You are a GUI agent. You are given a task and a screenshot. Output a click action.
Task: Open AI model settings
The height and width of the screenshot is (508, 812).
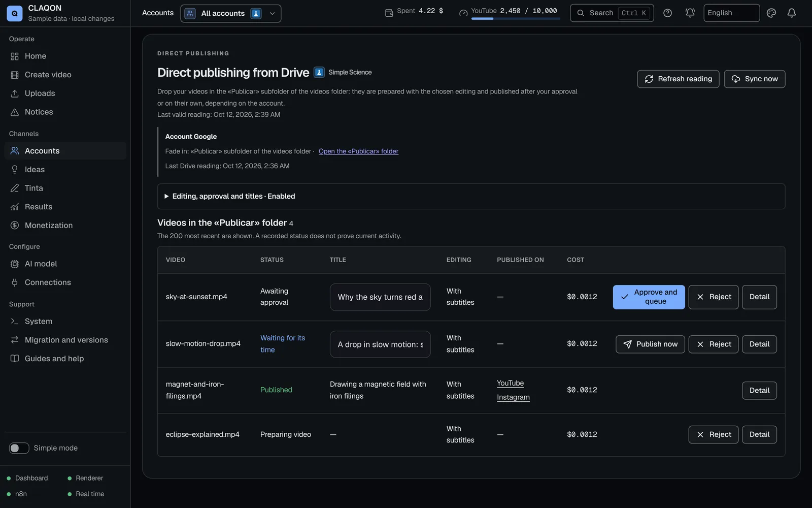[65, 264]
